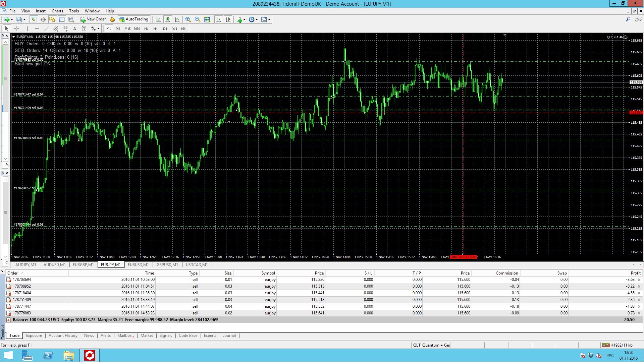This screenshot has height=362, width=644.
Task: Switch timeframe to H4
Action: pyautogui.click(x=156, y=28)
